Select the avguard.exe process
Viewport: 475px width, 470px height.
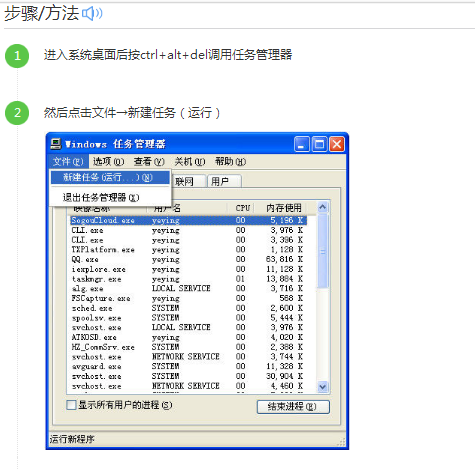96,366
